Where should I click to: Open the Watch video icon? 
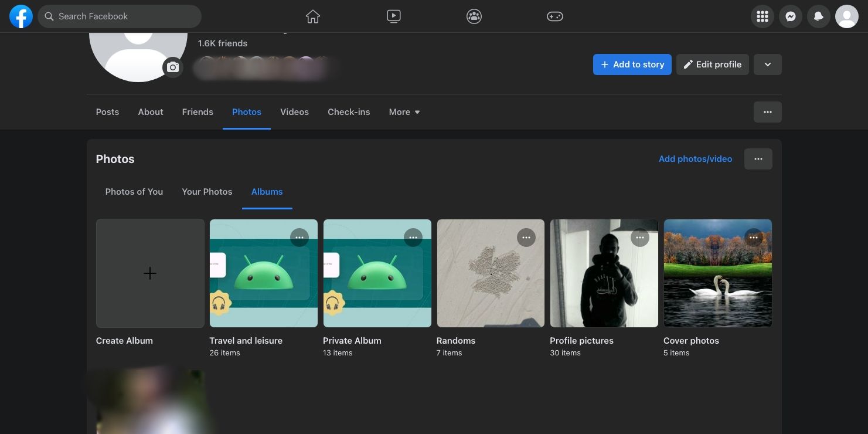(x=394, y=16)
